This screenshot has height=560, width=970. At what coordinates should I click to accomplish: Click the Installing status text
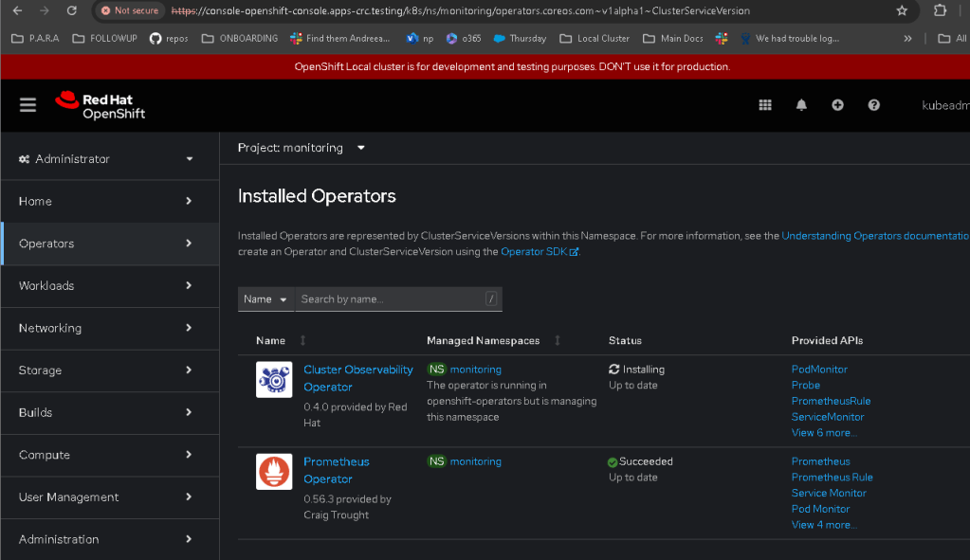tap(644, 369)
